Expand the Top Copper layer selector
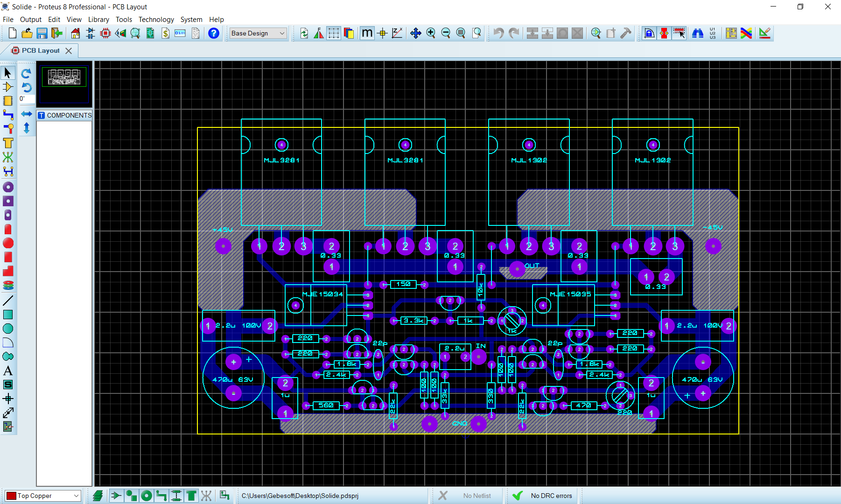This screenshot has height=504, width=841. point(43,496)
